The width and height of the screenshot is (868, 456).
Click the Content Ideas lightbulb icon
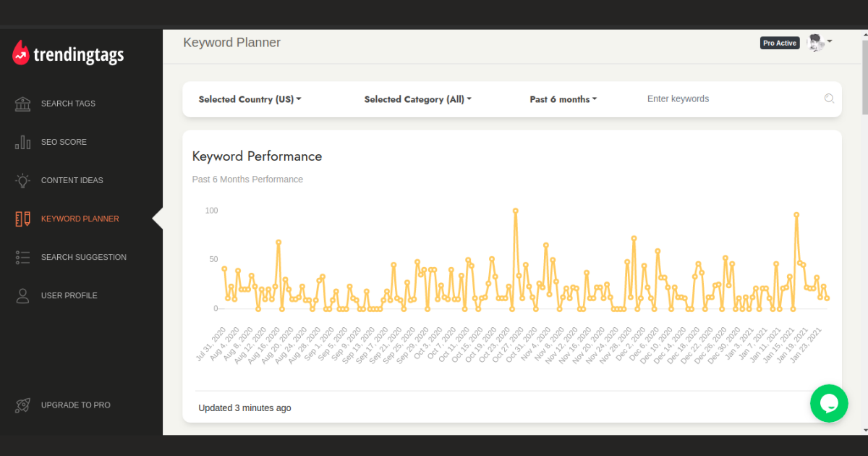point(22,180)
